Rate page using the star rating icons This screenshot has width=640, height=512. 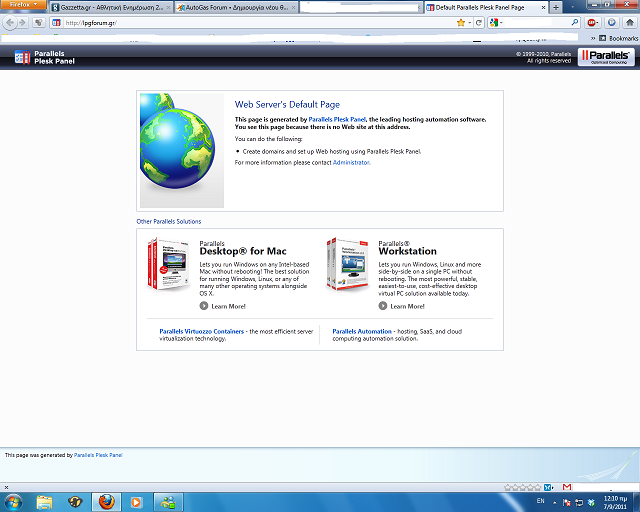pyautogui.click(x=522, y=487)
